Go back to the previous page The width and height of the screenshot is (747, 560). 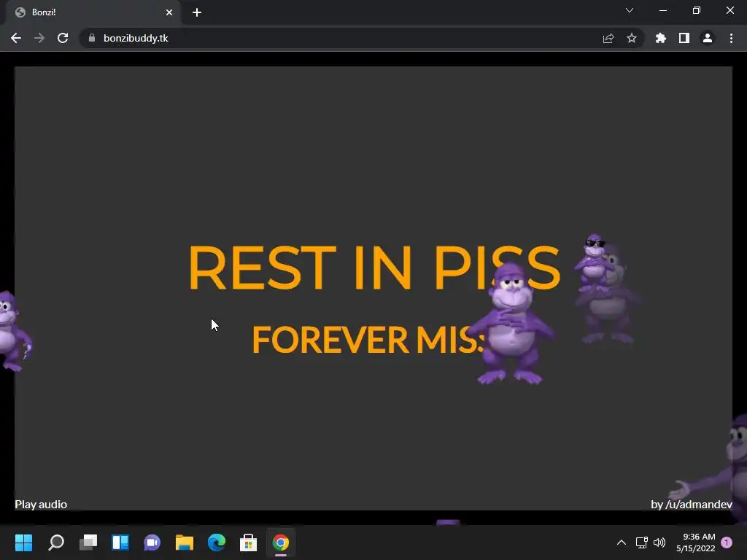pyautogui.click(x=16, y=38)
